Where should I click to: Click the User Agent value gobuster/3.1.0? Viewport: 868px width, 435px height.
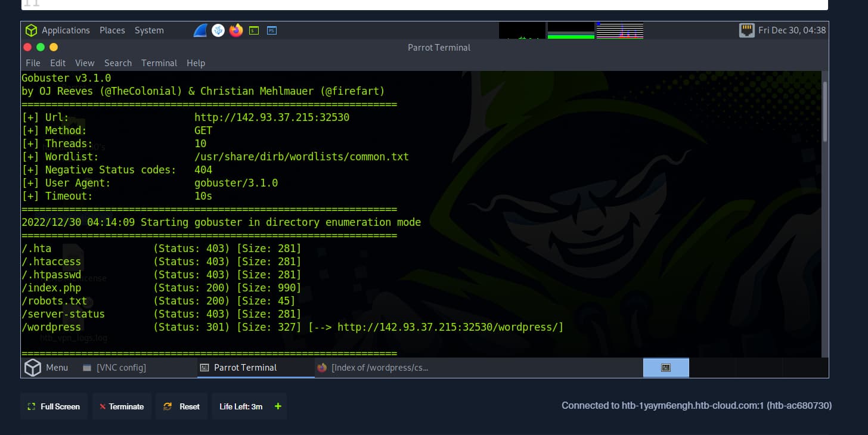tap(236, 183)
